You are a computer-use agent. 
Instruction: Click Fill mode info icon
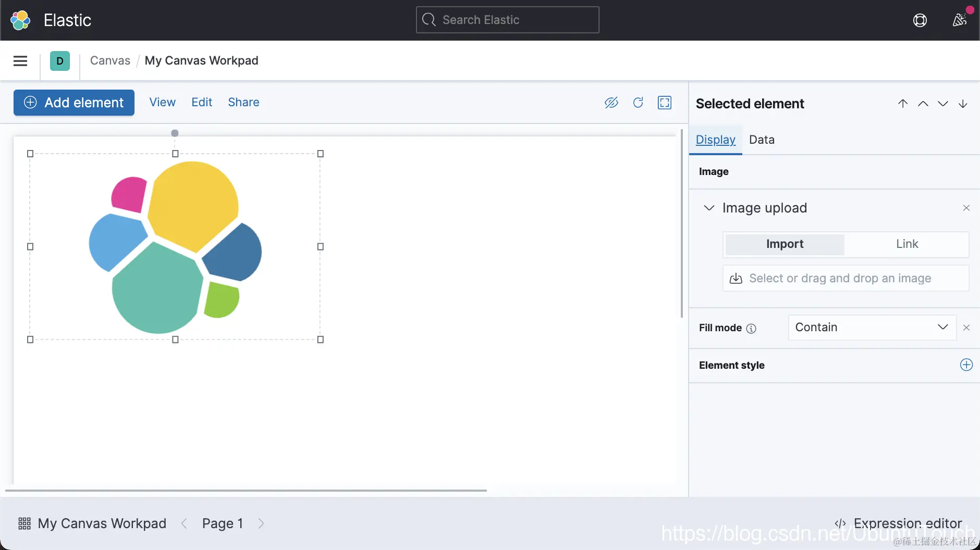coord(751,329)
